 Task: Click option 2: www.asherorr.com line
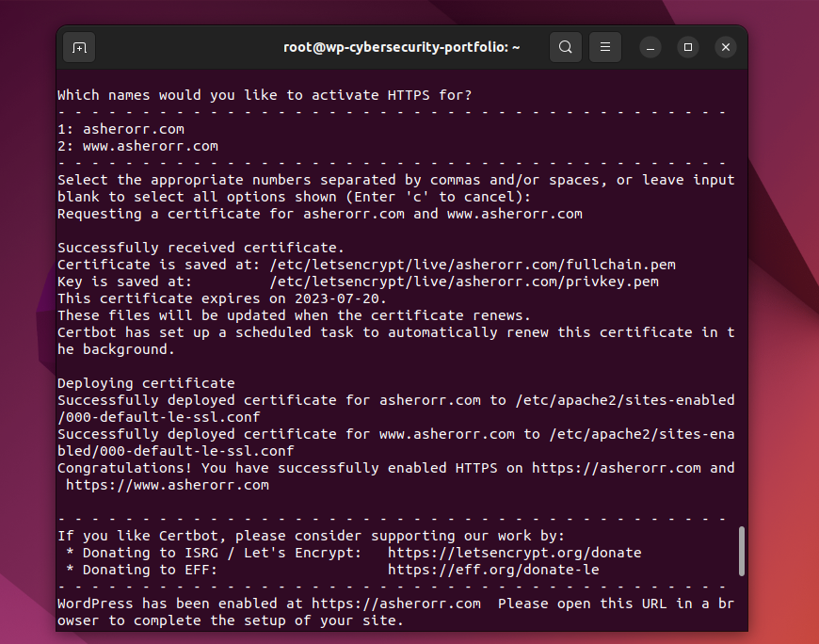(137, 146)
